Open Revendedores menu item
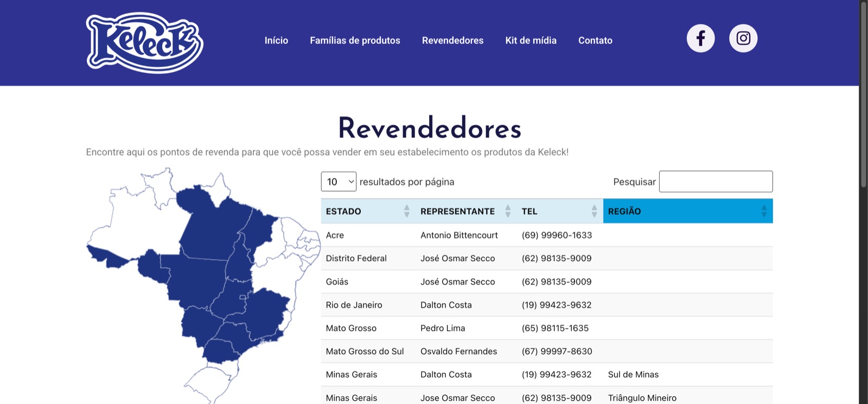This screenshot has width=868, height=404. (x=452, y=41)
